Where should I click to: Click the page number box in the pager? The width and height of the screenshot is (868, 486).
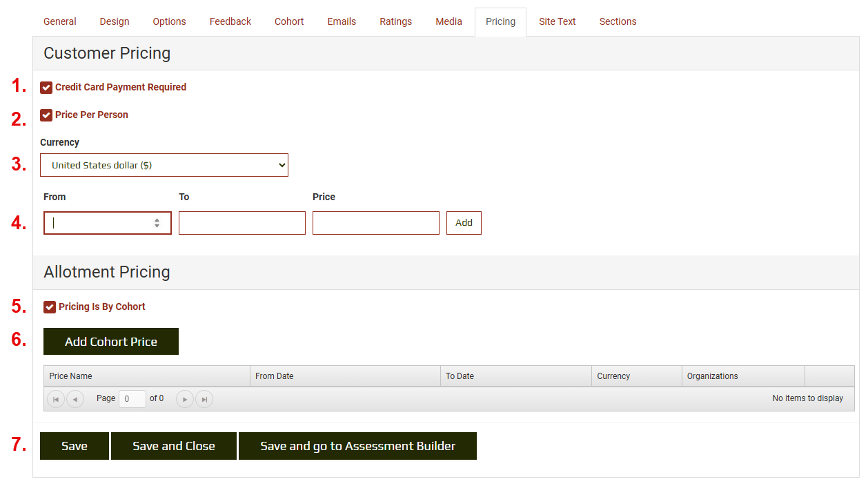(132, 398)
